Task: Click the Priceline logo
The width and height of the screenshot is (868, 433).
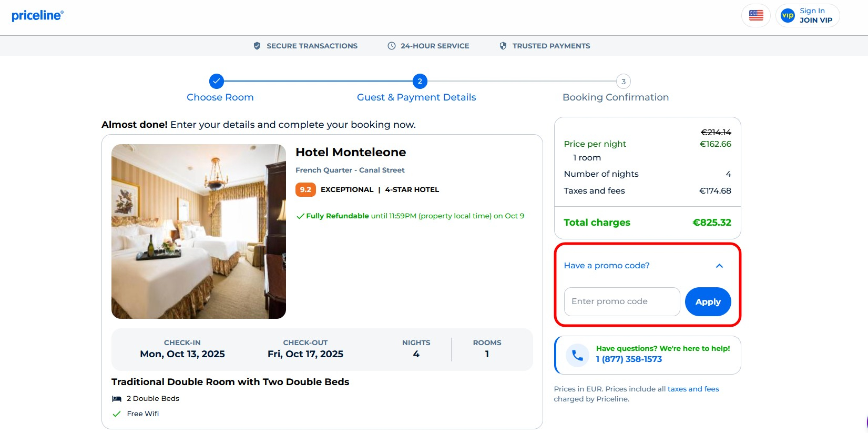Action: click(x=37, y=16)
